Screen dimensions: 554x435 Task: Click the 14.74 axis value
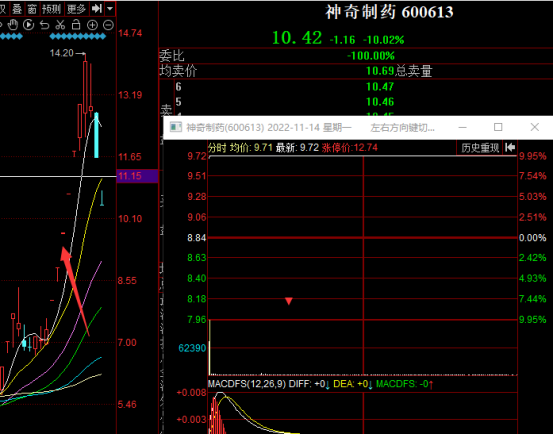point(130,33)
